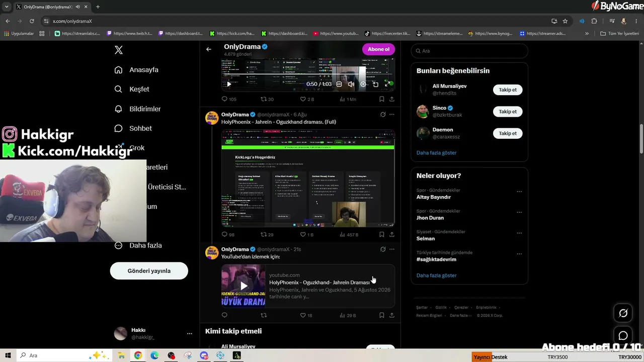This screenshot has width=644, height=362.
Task: Open Hakkı account options menu
Action: 189,333
